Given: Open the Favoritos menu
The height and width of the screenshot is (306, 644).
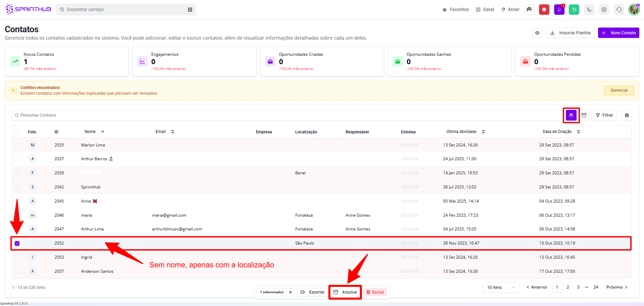Looking at the screenshot, I should tap(455, 10).
